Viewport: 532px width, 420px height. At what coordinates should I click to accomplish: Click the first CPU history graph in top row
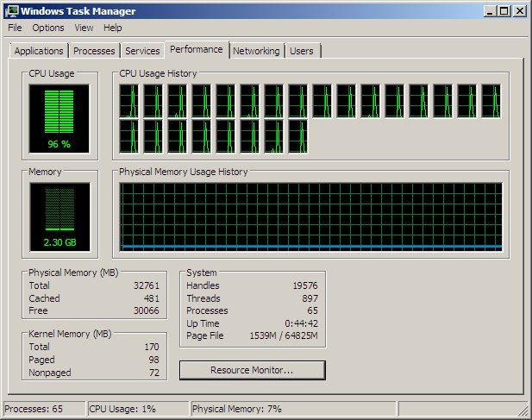coord(129,101)
